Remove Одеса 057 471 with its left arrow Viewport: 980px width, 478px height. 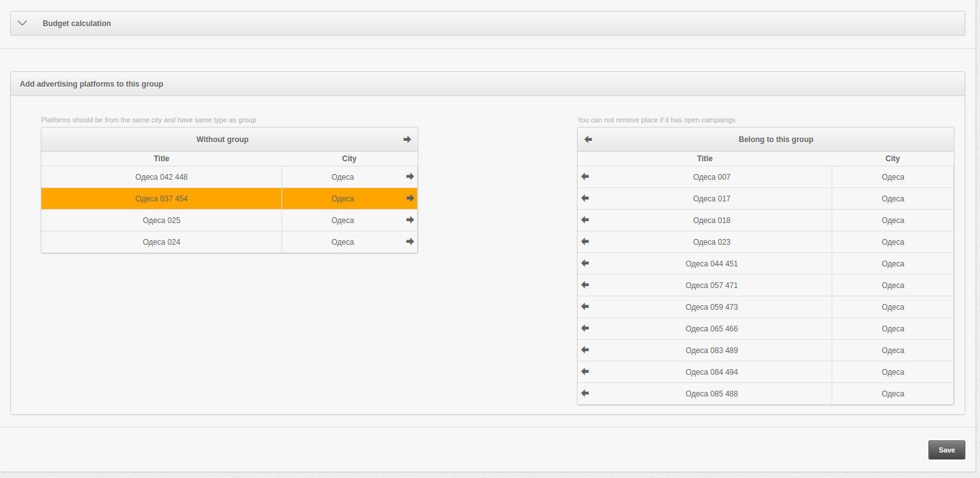point(585,285)
